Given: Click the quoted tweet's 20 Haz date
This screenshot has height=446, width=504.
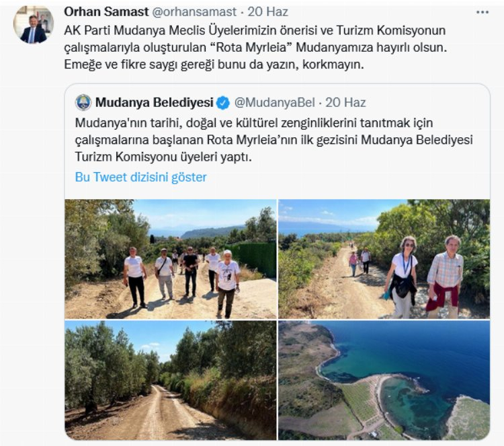Looking at the screenshot, I should tap(345, 103).
